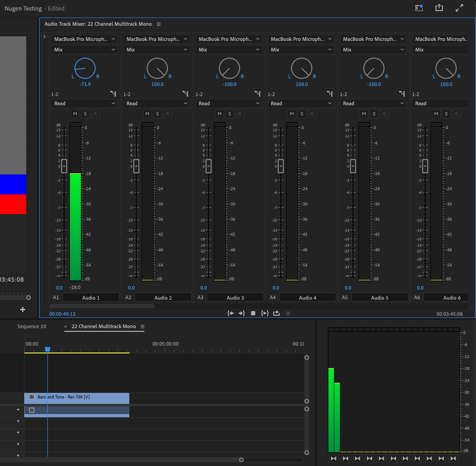Click the Go to In Point transport icon
This screenshot has width=476, height=466.
(x=230, y=313)
